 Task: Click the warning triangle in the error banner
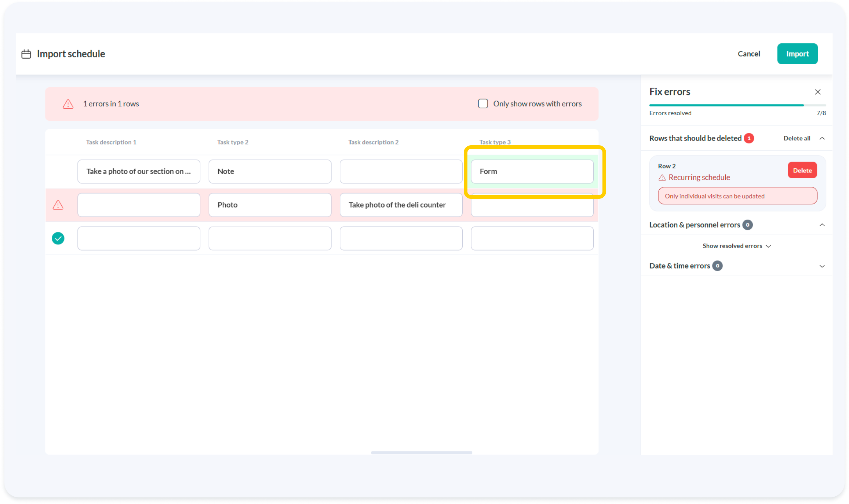pos(68,104)
